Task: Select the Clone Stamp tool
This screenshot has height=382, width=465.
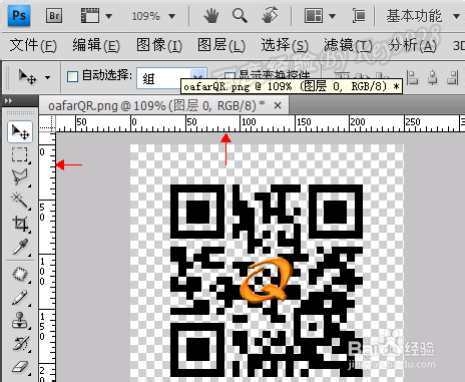Action: pyautogui.click(x=20, y=320)
